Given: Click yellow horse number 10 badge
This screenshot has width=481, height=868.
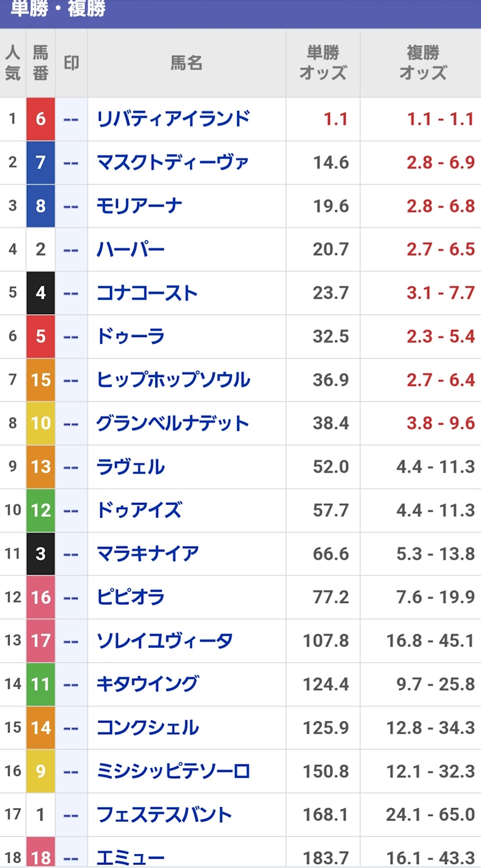Looking at the screenshot, I should click(41, 423).
